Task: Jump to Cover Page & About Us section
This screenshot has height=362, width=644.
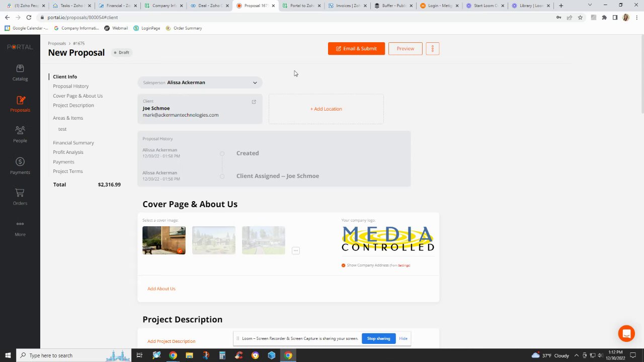Action: tap(77, 96)
